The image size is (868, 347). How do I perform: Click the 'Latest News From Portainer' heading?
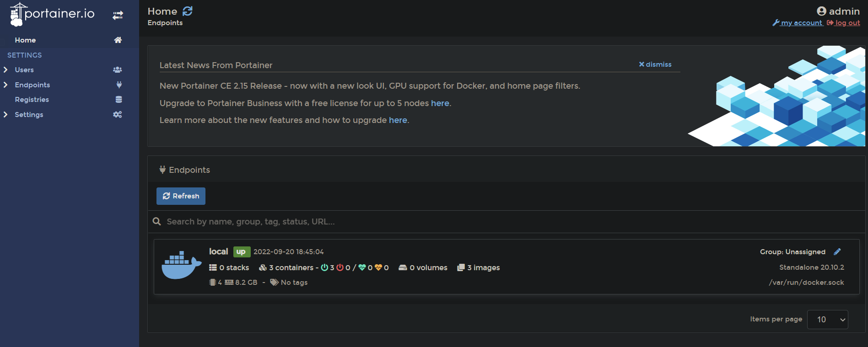(x=216, y=65)
